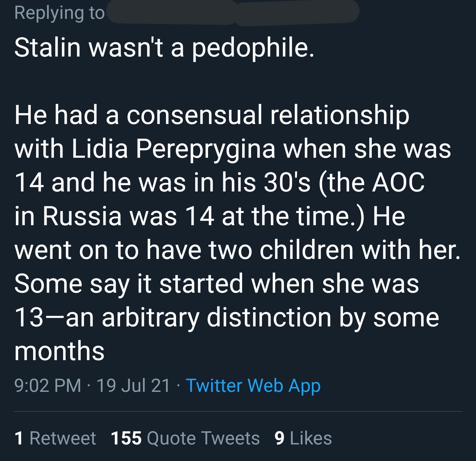This screenshot has width=476, height=461.
Task: Open the Twitter Web App source link
Action: pos(253,386)
